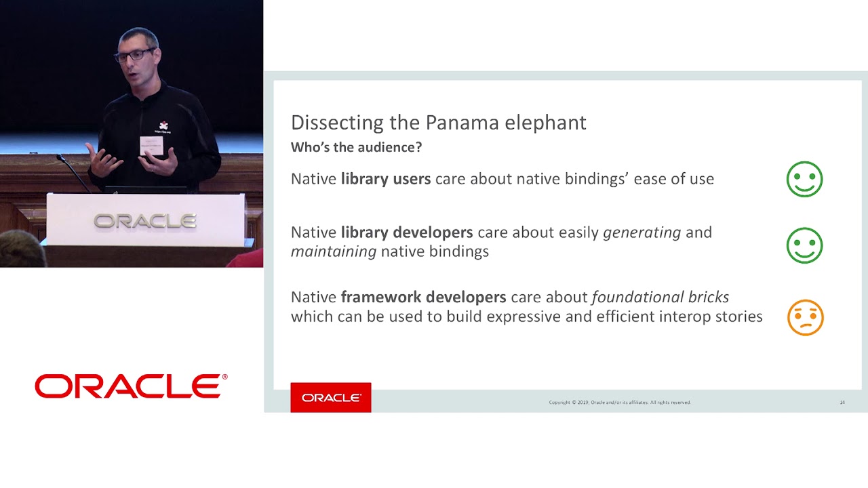Click the green smiley next to library developers
The height and width of the screenshot is (488, 868).
(x=804, y=245)
